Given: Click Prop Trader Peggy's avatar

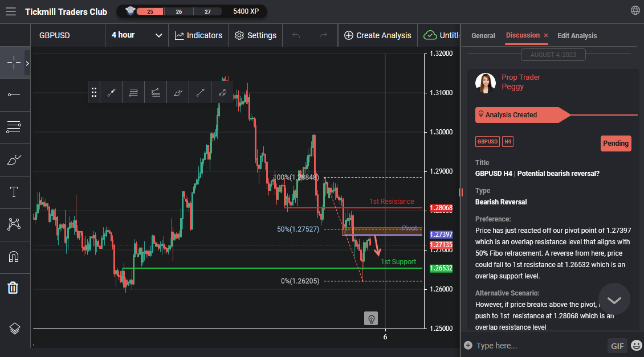Looking at the screenshot, I should click(485, 83).
